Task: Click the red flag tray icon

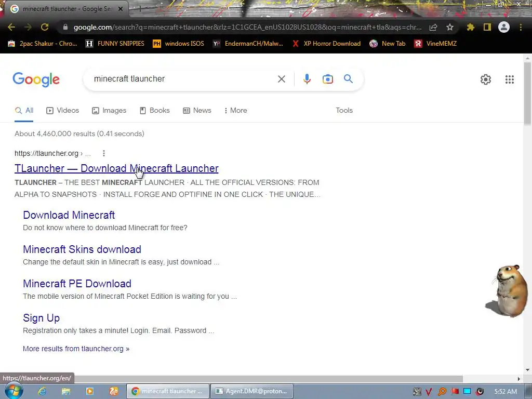Action: click(455, 392)
